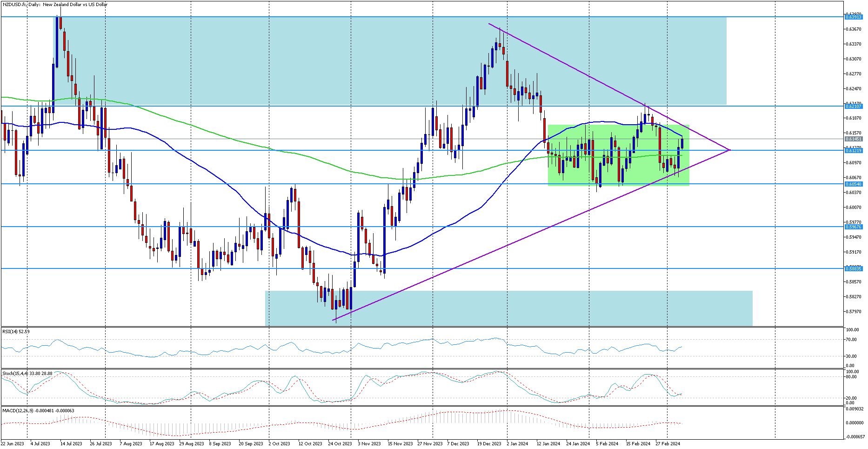The height and width of the screenshot is (449, 868).
Task: Click the 0.63370 price scale label
Action: point(854,44)
